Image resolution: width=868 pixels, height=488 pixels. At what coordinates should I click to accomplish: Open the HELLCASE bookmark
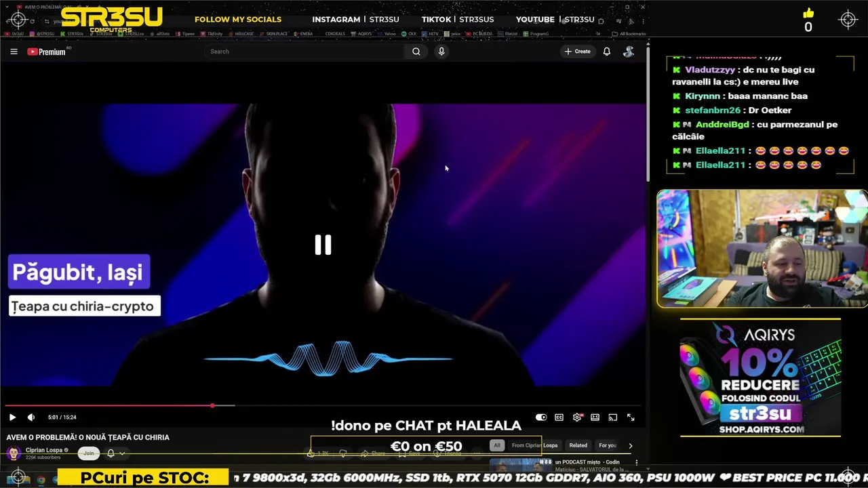241,34
